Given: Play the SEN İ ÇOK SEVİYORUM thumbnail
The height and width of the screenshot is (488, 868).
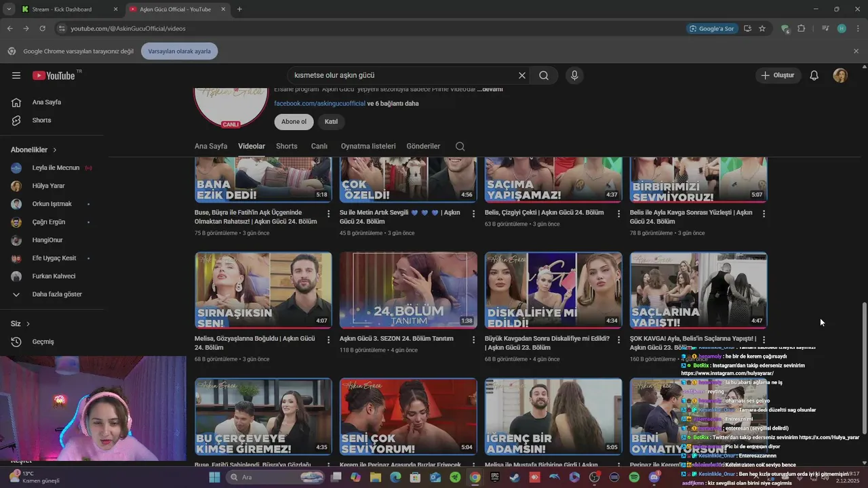Looking at the screenshot, I should pos(408,416).
